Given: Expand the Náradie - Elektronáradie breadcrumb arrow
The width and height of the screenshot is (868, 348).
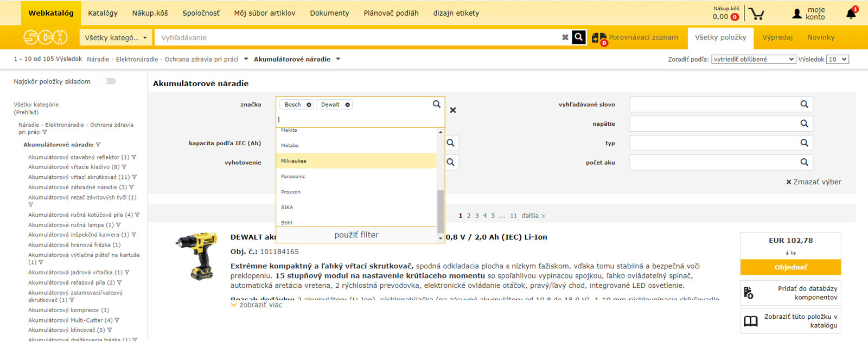Looking at the screenshot, I should point(246,59).
